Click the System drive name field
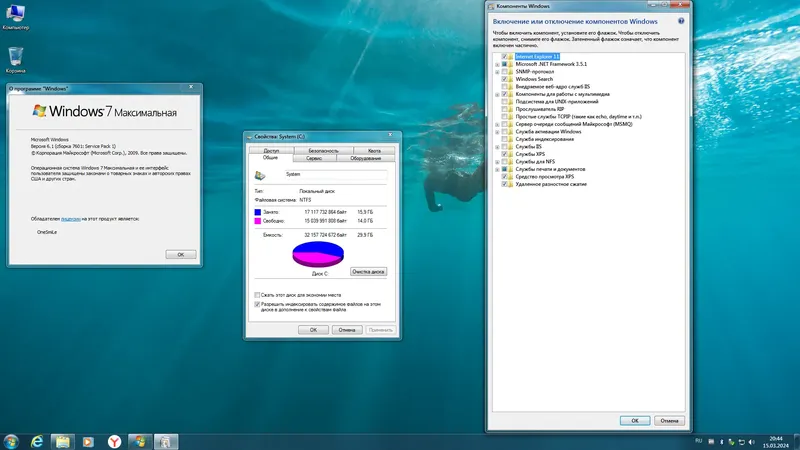 pyautogui.click(x=336, y=174)
